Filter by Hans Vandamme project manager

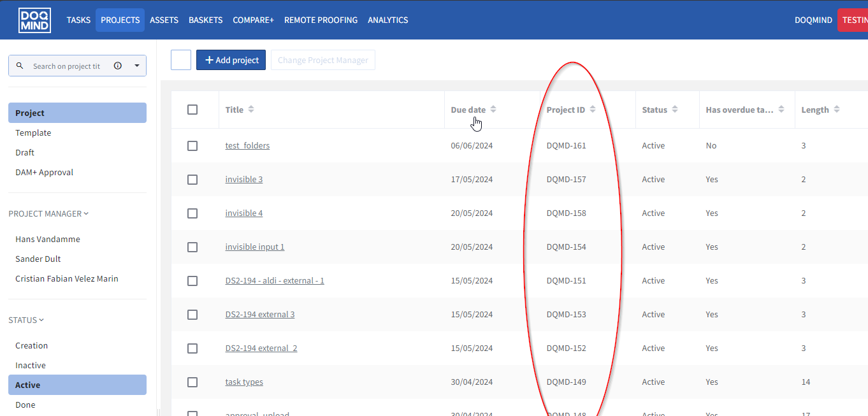point(48,240)
